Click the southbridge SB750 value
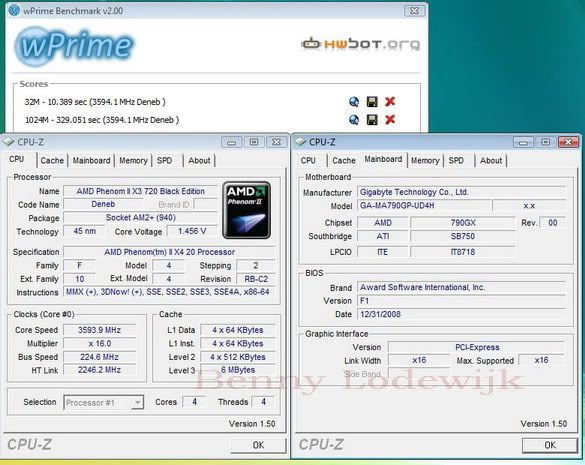This screenshot has width=585, height=465. click(463, 236)
